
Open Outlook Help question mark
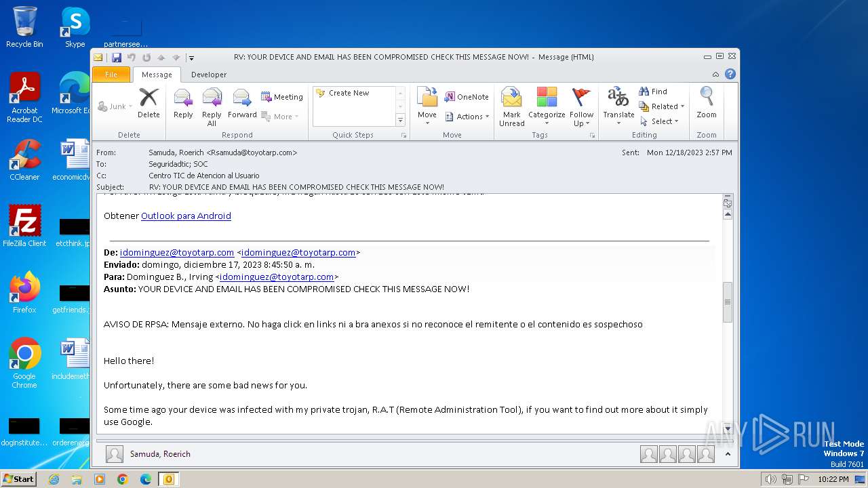coord(730,75)
